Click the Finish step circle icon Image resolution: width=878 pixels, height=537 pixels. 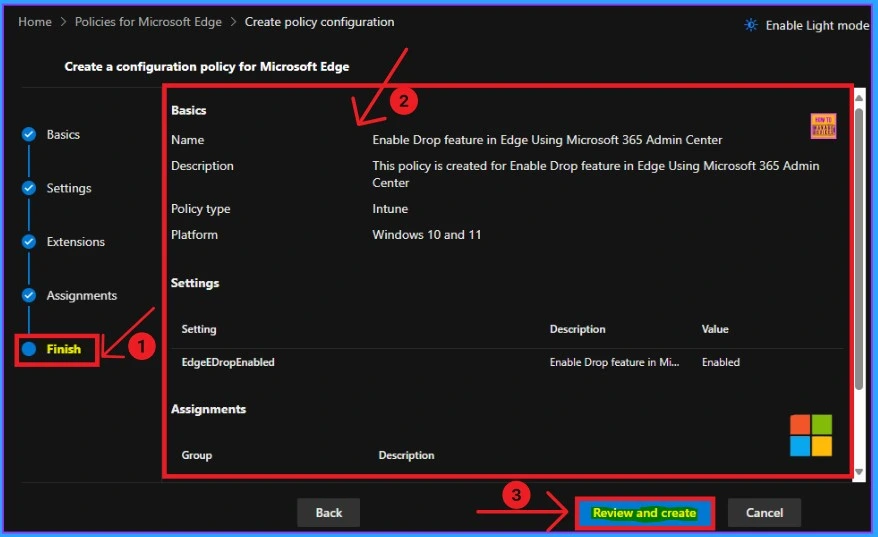coord(29,349)
